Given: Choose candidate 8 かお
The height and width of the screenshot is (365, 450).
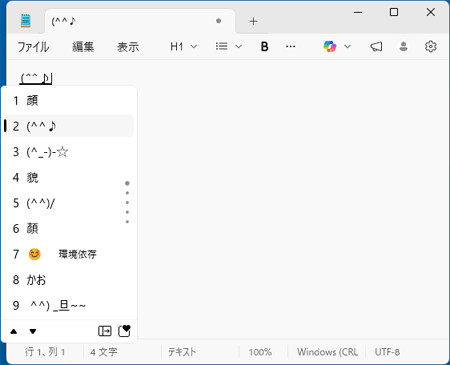Looking at the screenshot, I should click(69, 280).
